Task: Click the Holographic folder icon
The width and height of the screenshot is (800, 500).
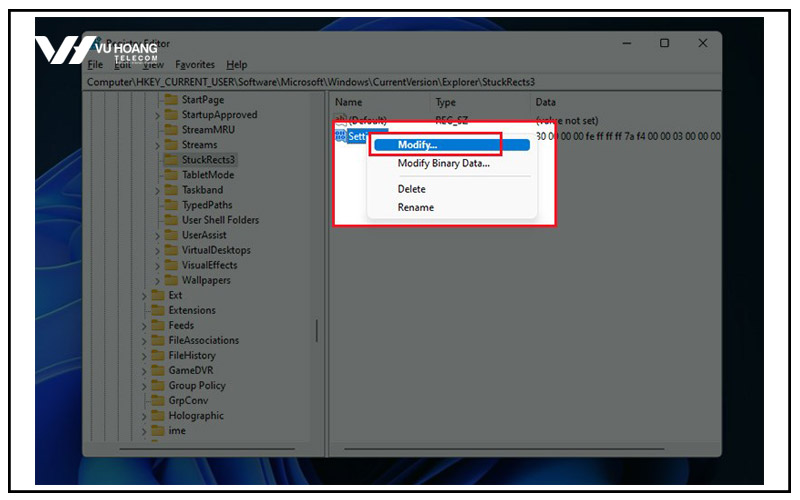Action: 158,415
